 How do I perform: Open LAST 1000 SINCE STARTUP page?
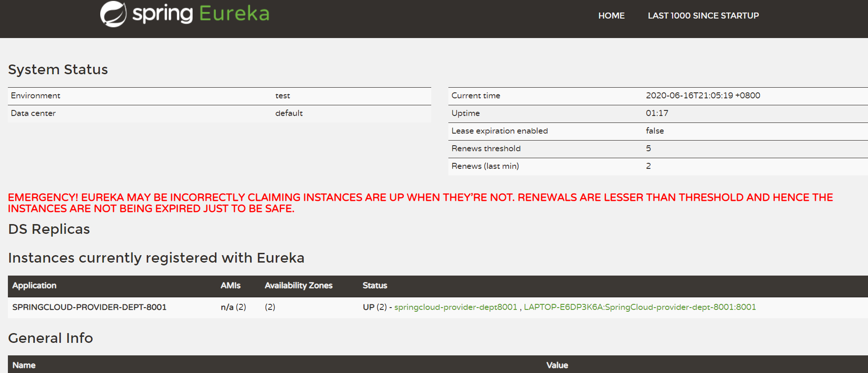pos(703,16)
